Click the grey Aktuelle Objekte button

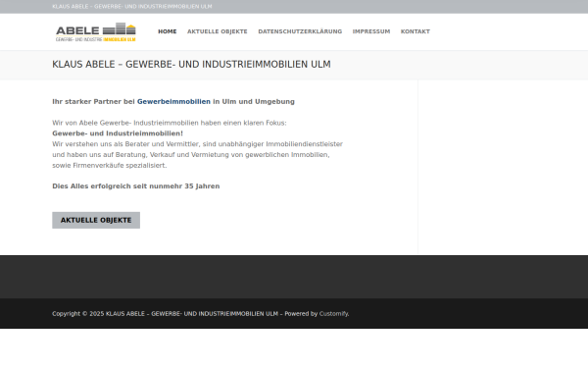(x=96, y=220)
